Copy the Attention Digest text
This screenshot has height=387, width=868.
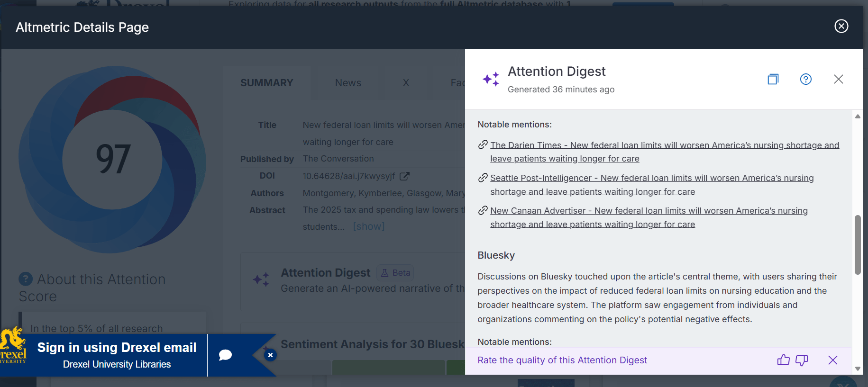click(x=773, y=79)
